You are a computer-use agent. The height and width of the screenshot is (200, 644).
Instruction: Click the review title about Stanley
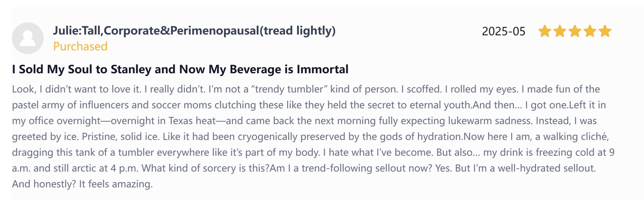tap(180, 69)
